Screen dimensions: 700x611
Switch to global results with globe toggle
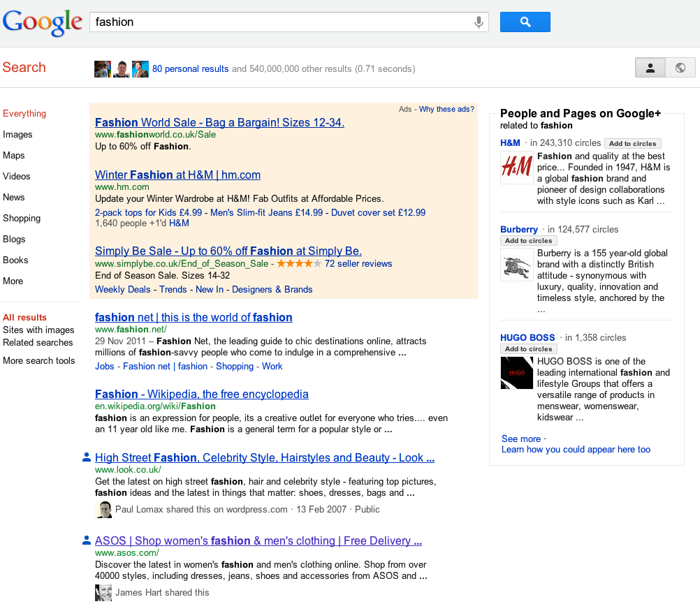(x=680, y=68)
